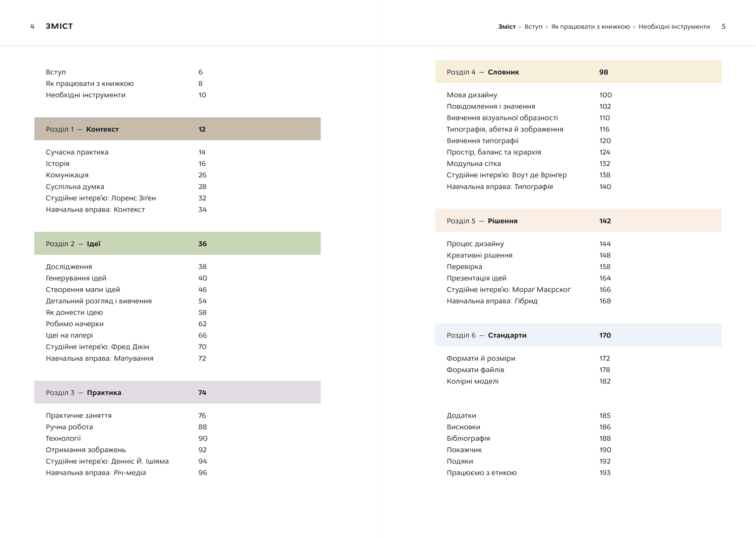Jump to 'Розділ 2 — Ідеї' green header
756x538 pixels.
pos(177,243)
